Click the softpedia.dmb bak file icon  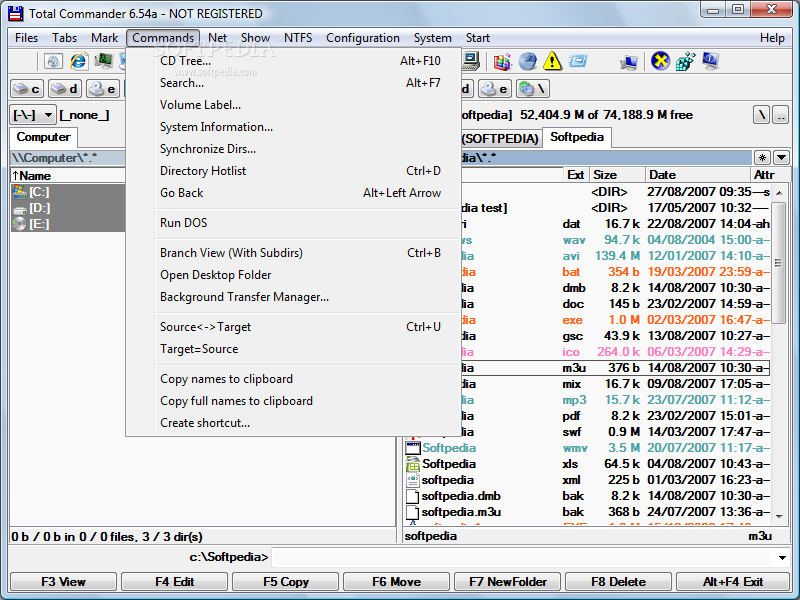412,496
